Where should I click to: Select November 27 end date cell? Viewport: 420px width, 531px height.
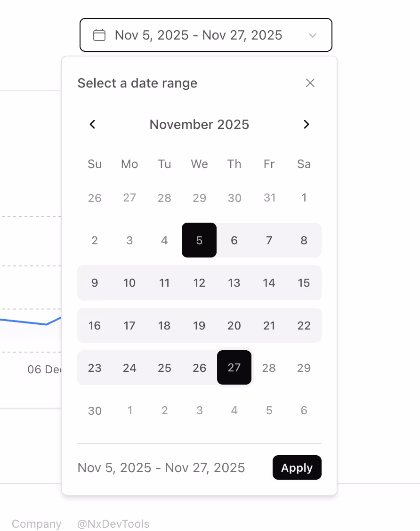[234, 368]
